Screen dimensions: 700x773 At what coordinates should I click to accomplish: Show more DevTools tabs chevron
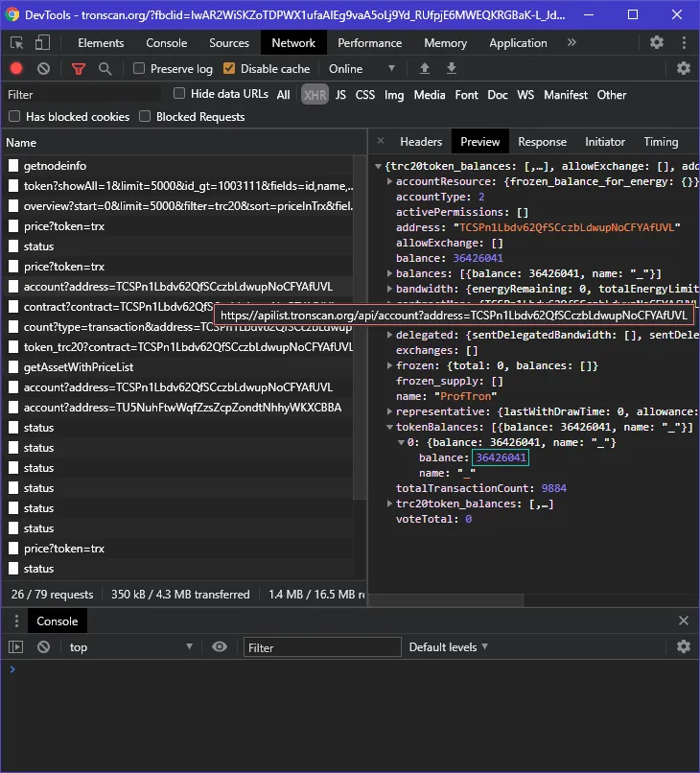(x=572, y=42)
